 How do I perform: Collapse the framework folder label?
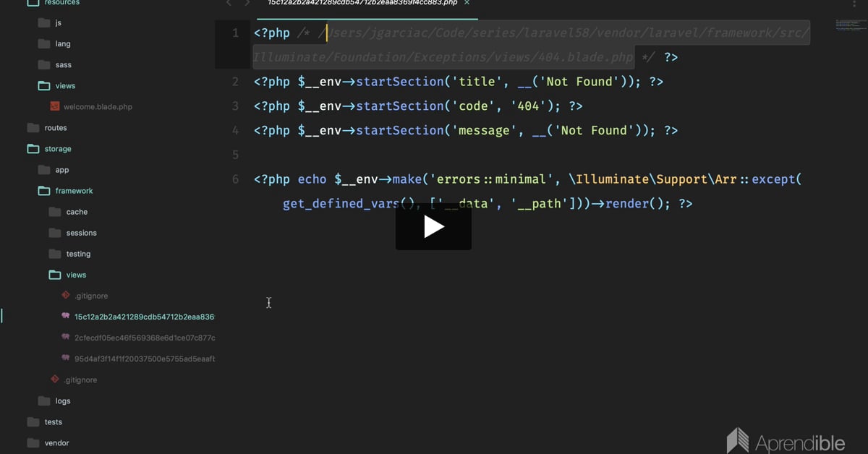click(x=74, y=191)
